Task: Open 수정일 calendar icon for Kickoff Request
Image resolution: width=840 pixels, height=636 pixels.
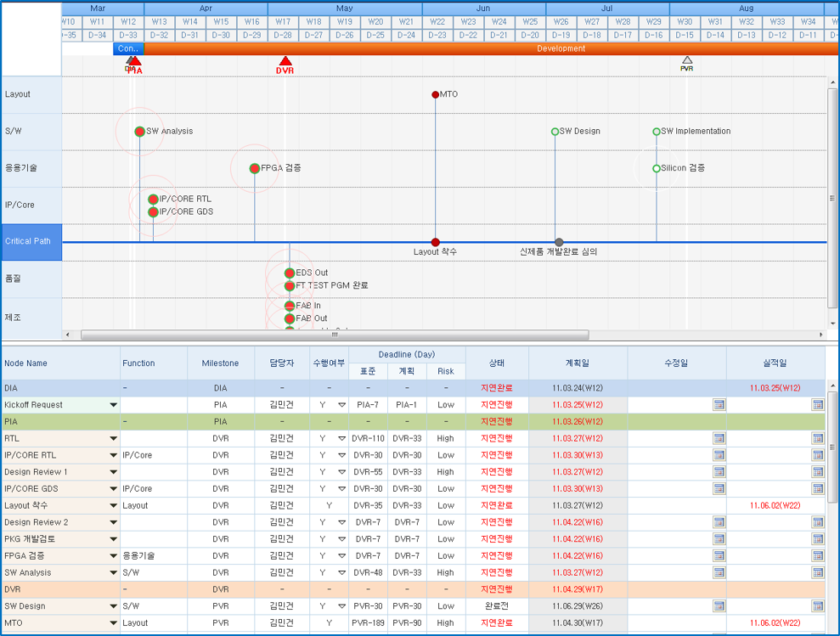Action: pyautogui.click(x=719, y=405)
